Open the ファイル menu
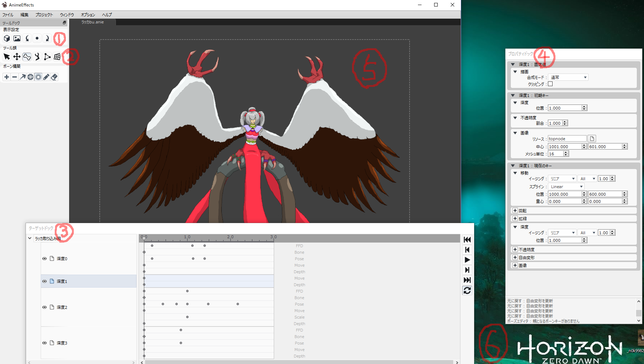Screen dimensions: 644x364 click(8, 15)
